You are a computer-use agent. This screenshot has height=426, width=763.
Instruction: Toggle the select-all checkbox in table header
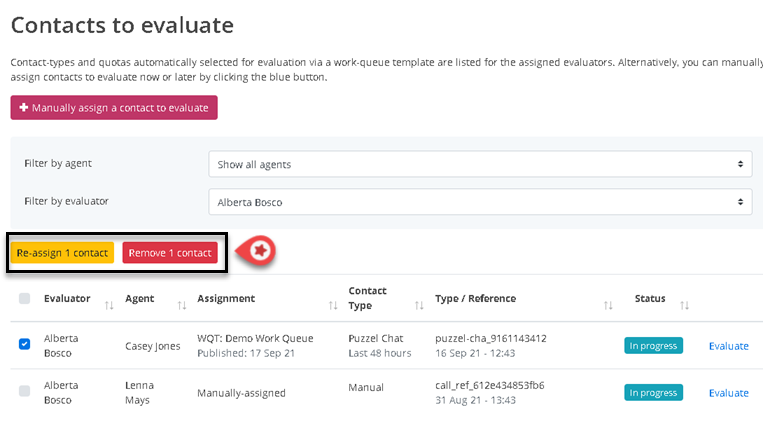click(25, 298)
